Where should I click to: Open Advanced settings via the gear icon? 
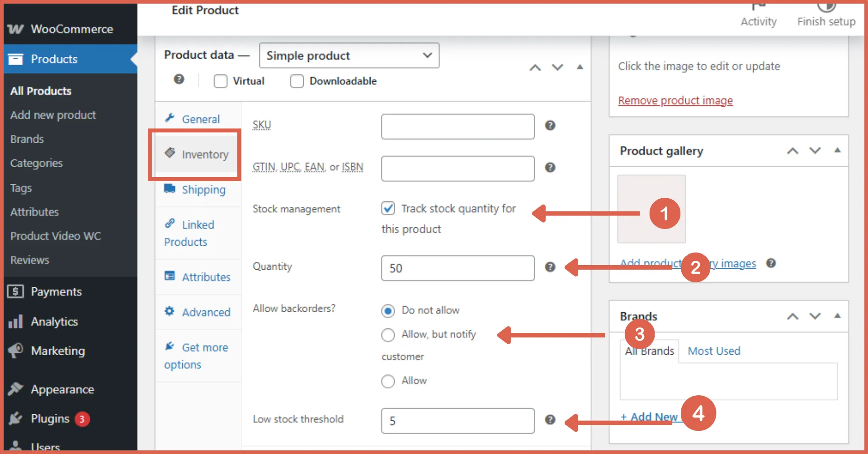pos(169,311)
